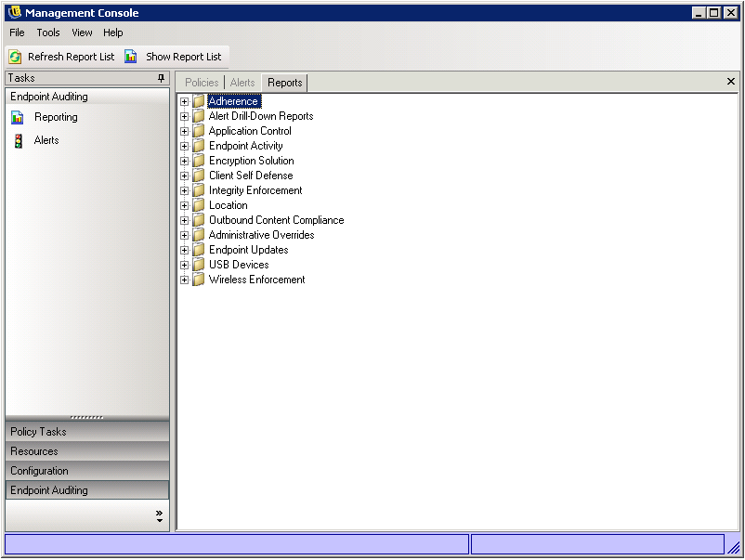The image size is (745, 560).
Task: Expand the Client Self Defense node
Action: click(184, 176)
